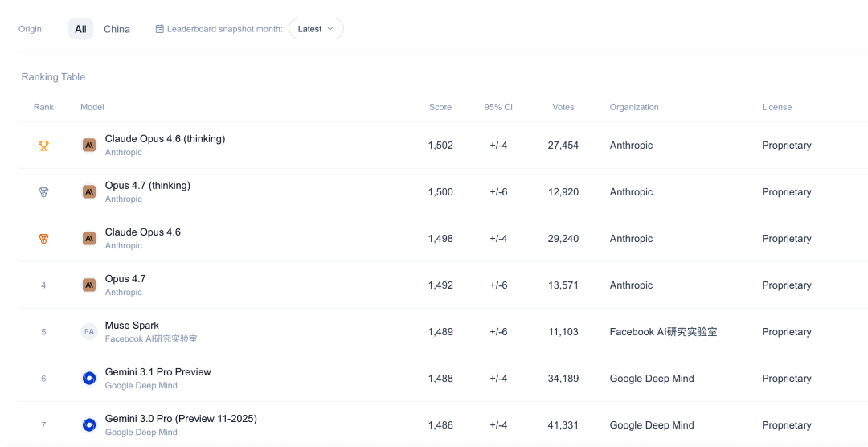
Task: Click Anthropic logo in the 1,492 score row
Action: [89, 285]
